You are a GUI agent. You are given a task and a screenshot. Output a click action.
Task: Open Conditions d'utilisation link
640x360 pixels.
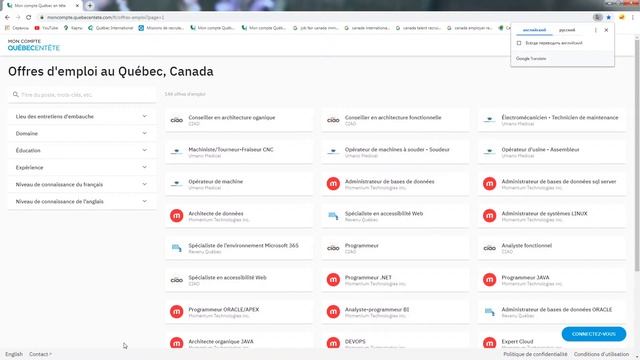601,354
